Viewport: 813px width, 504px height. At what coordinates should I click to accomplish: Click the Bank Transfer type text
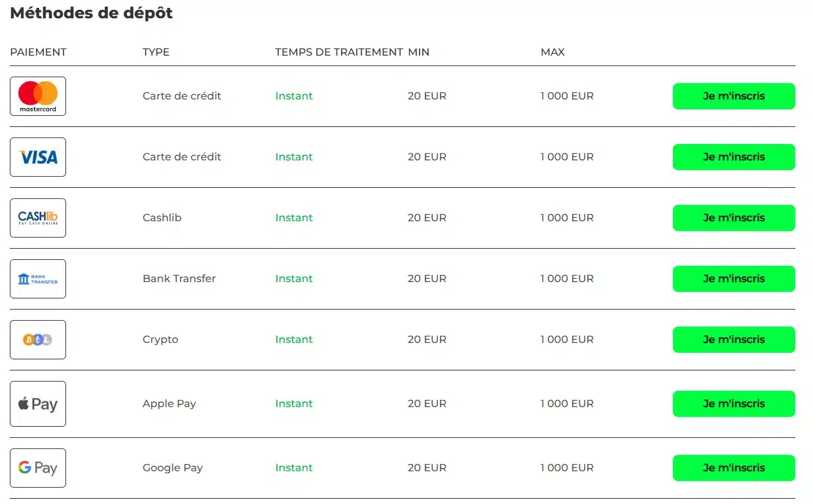tap(179, 279)
